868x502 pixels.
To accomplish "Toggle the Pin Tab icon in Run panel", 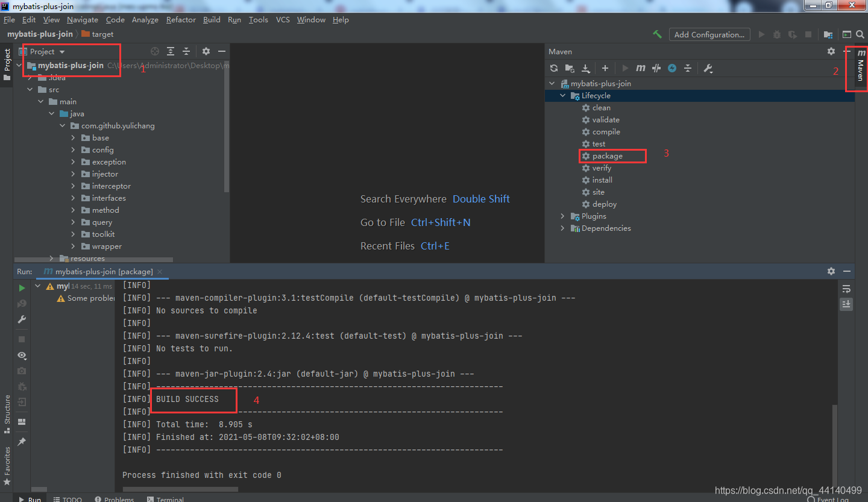I will click(x=22, y=442).
